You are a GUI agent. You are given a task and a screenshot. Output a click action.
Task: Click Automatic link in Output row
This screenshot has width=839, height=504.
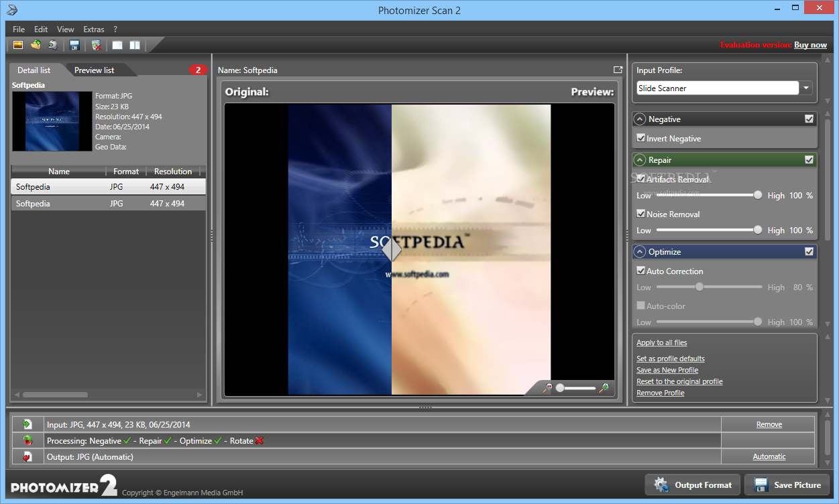tap(769, 456)
